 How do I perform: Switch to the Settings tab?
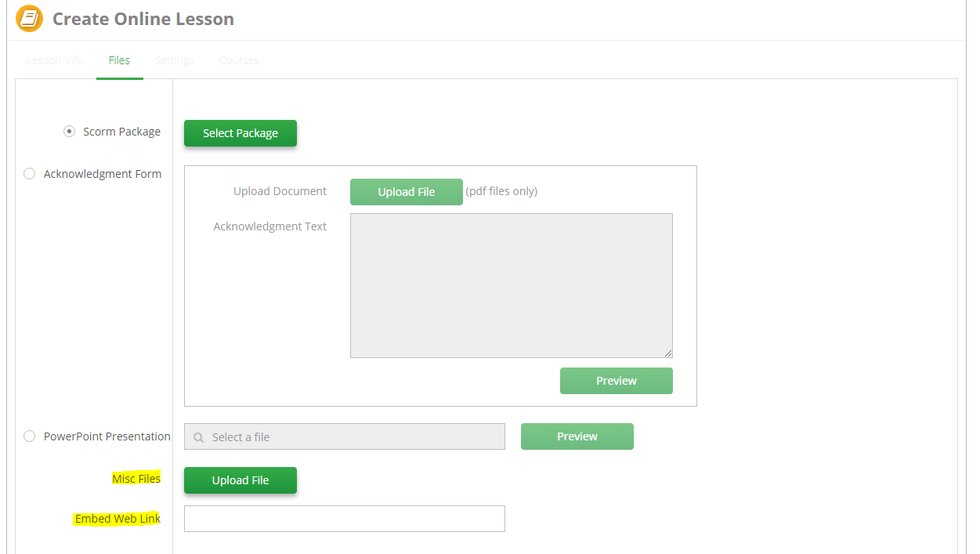click(x=174, y=60)
